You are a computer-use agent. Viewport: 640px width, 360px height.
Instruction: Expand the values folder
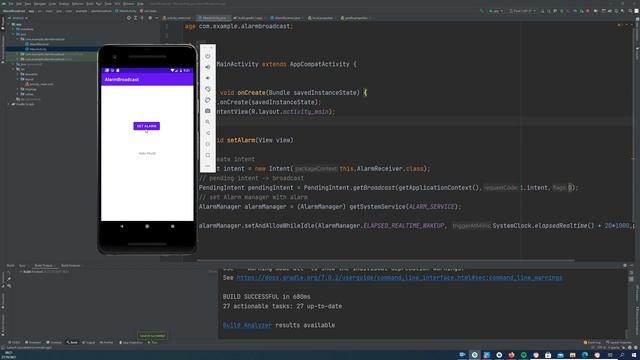18,94
